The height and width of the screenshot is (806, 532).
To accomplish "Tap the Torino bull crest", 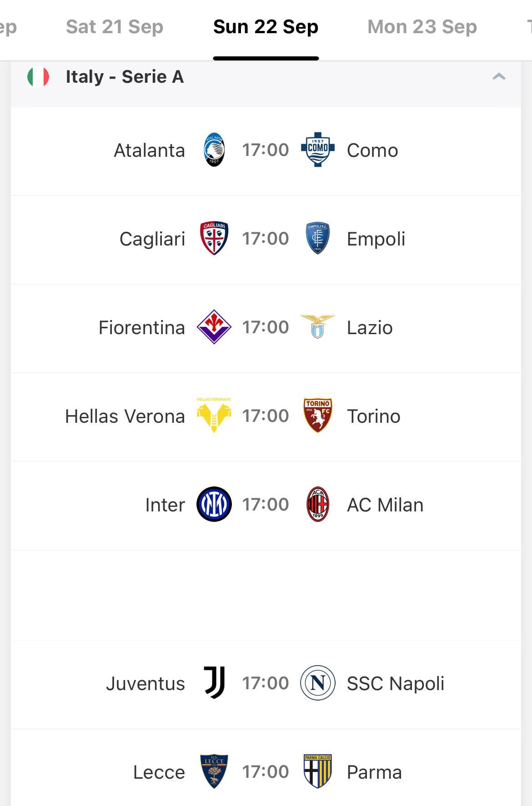I will pyautogui.click(x=318, y=415).
